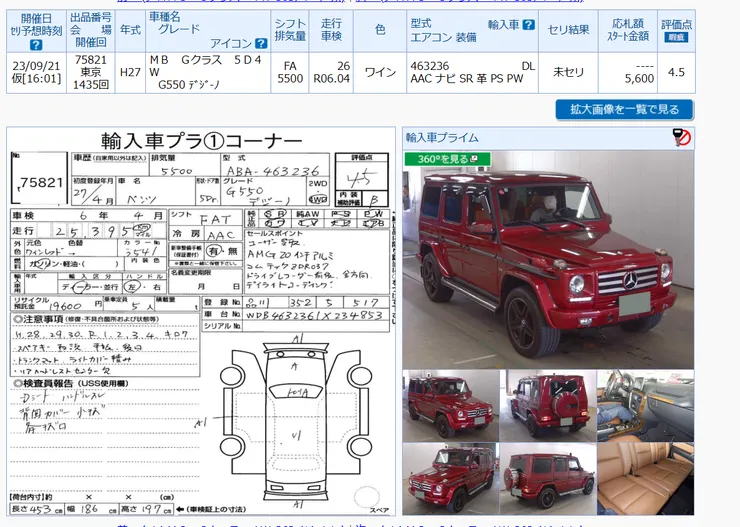Click the help icon under セリ予想時刻
Screen dimensions: 740x527
[x=36, y=45]
